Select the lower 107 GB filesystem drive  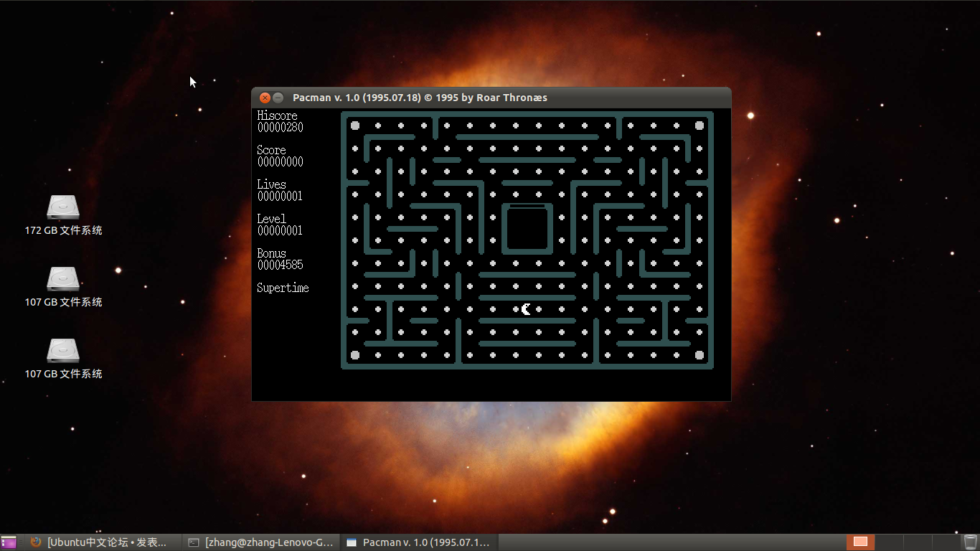[x=63, y=351]
